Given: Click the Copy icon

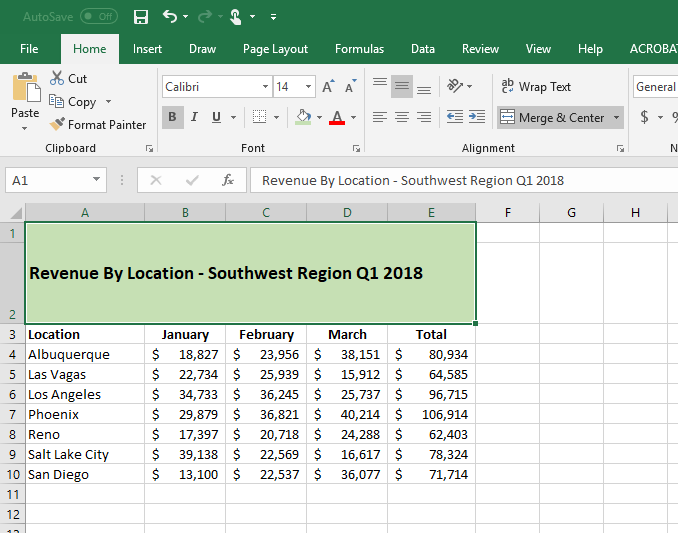Looking at the screenshot, I should 56,101.
